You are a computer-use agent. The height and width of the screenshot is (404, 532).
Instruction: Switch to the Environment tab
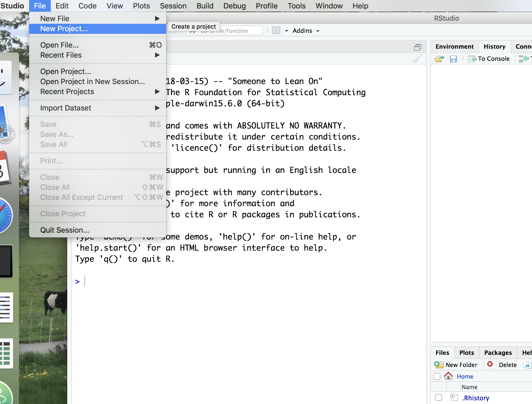pyautogui.click(x=454, y=47)
